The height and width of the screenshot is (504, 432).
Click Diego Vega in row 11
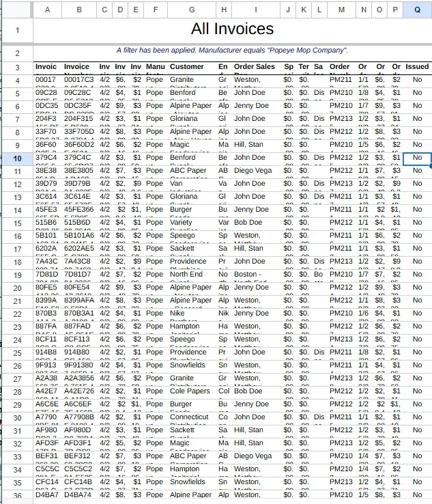click(256, 171)
